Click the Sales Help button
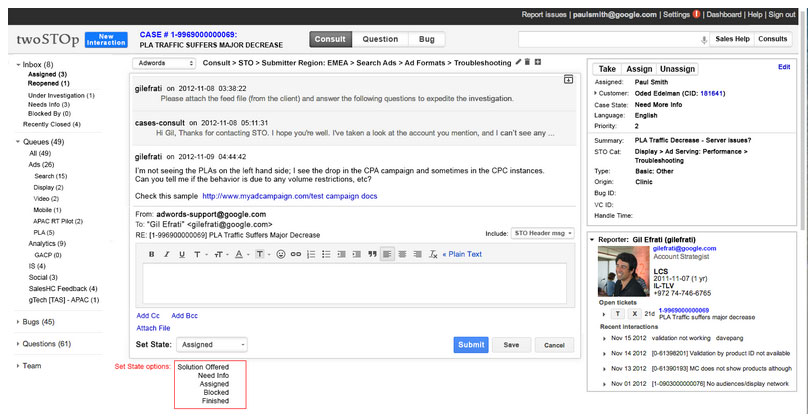 732,39
